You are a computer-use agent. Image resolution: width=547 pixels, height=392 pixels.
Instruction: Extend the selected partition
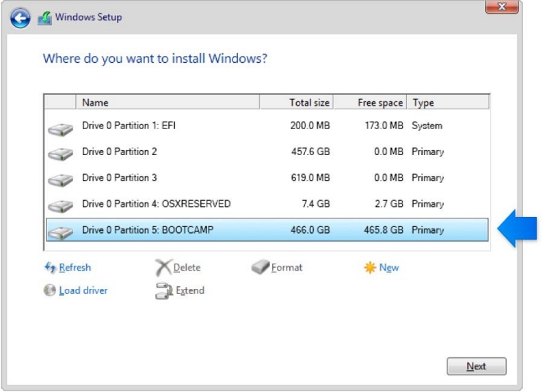[x=190, y=290]
